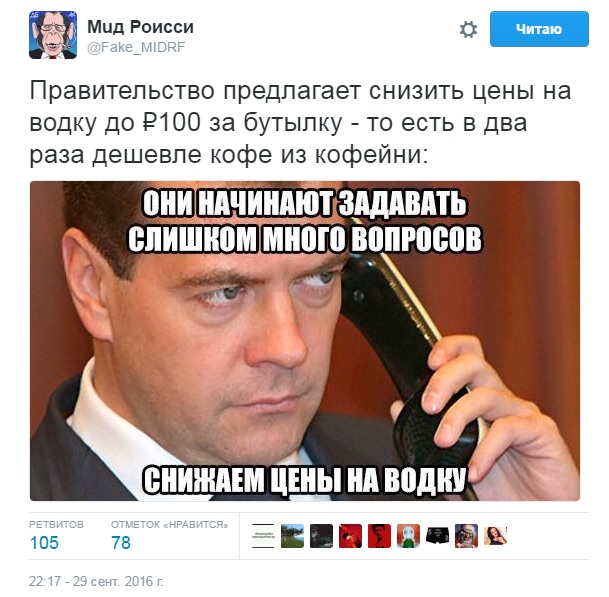The image size is (609, 597).
Task: Click the tweet text about vodka prices
Action: (x=300, y=123)
